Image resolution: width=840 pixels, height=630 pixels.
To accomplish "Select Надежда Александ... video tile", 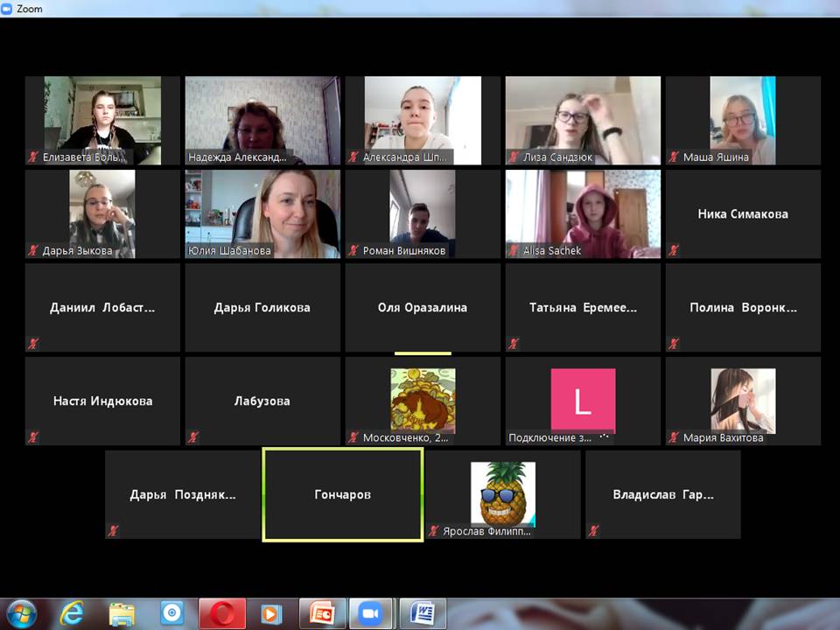I will [x=262, y=120].
